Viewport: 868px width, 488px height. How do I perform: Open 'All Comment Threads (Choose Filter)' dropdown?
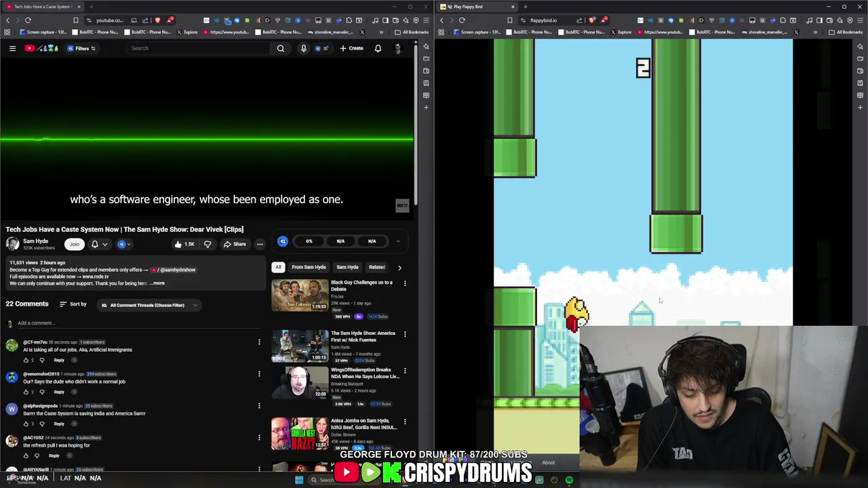149,305
